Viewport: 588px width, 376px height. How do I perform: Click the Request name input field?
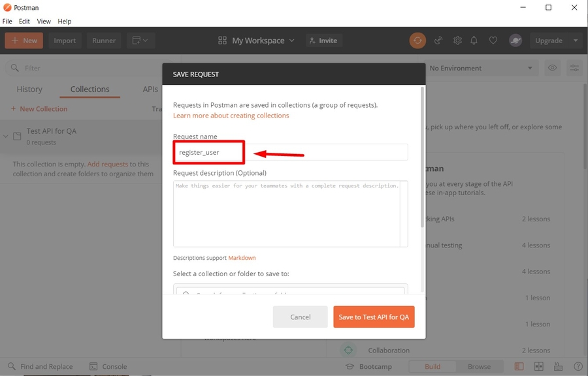(x=208, y=151)
